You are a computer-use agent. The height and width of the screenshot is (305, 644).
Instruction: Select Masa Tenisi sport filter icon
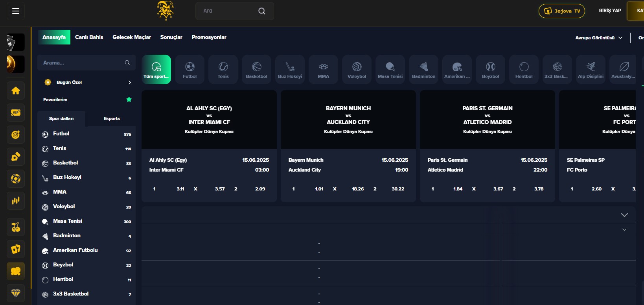[390, 70]
